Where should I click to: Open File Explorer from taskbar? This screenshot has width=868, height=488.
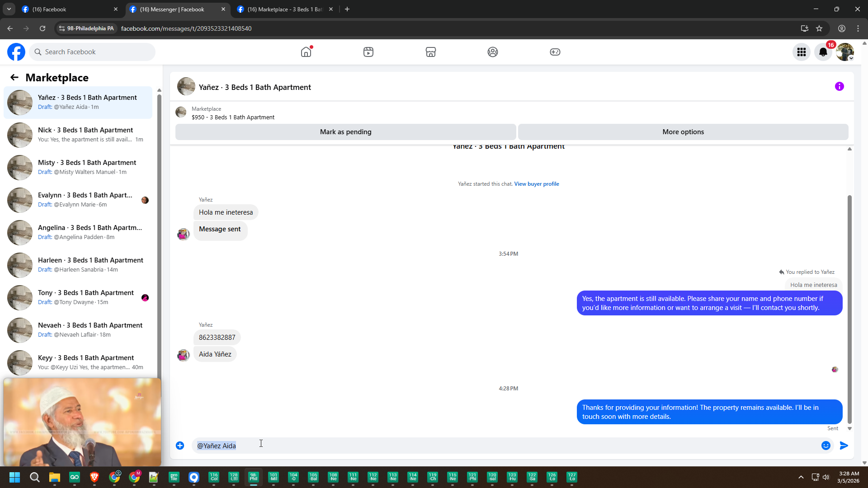click(54, 477)
